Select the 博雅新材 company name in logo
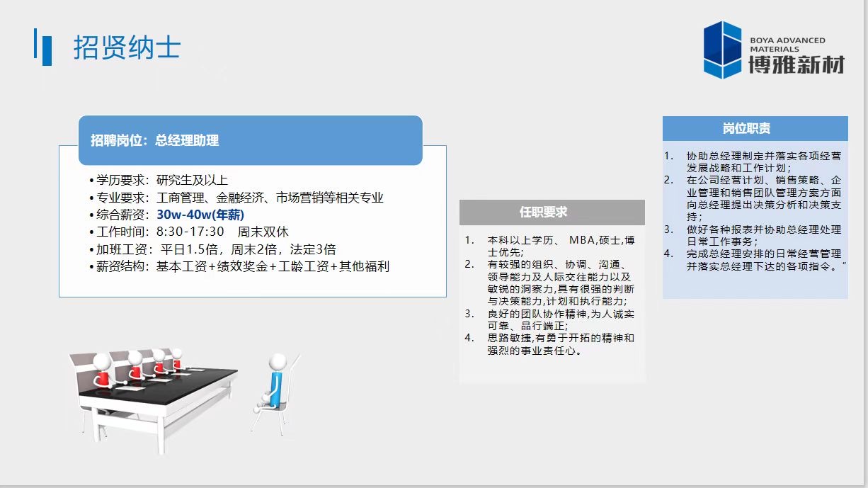Viewport: 868px width, 488px height. pos(796,66)
